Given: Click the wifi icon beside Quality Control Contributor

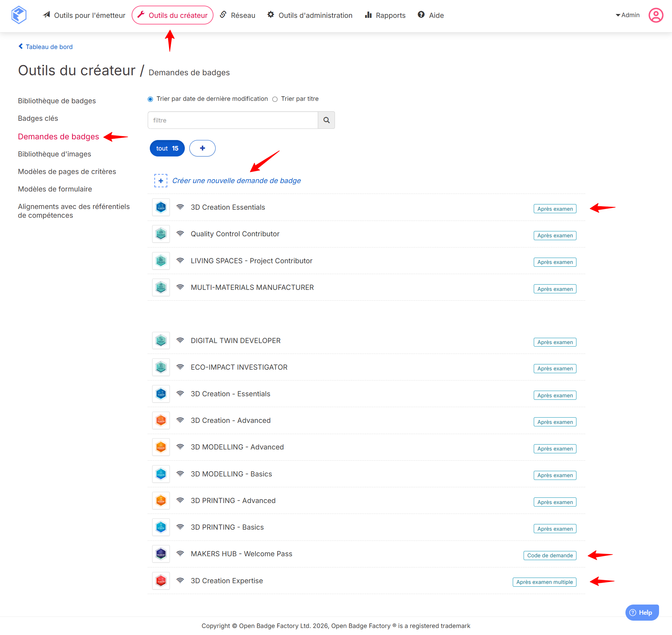Looking at the screenshot, I should (x=180, y=233).
